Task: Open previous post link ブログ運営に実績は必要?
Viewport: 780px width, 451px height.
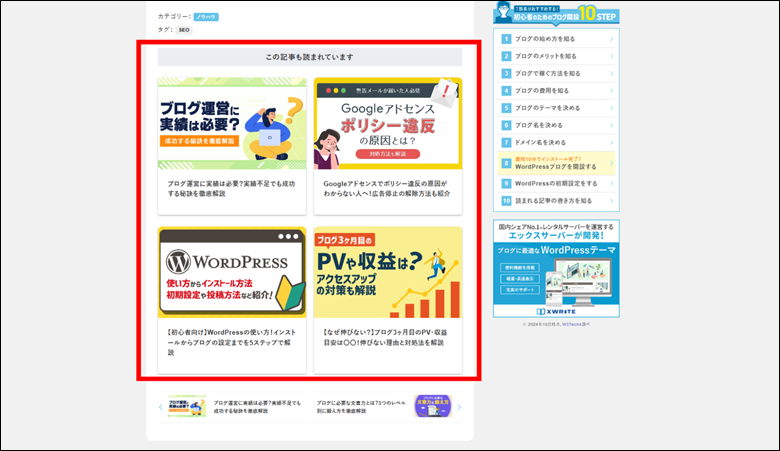Action: pyautogui.click(x=257, y=407)
